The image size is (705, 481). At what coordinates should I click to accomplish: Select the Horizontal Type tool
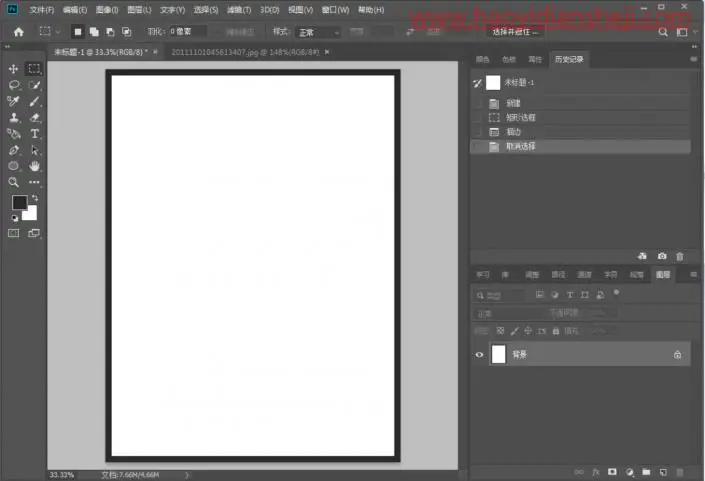pyautogui.click(x=34, y=134)
